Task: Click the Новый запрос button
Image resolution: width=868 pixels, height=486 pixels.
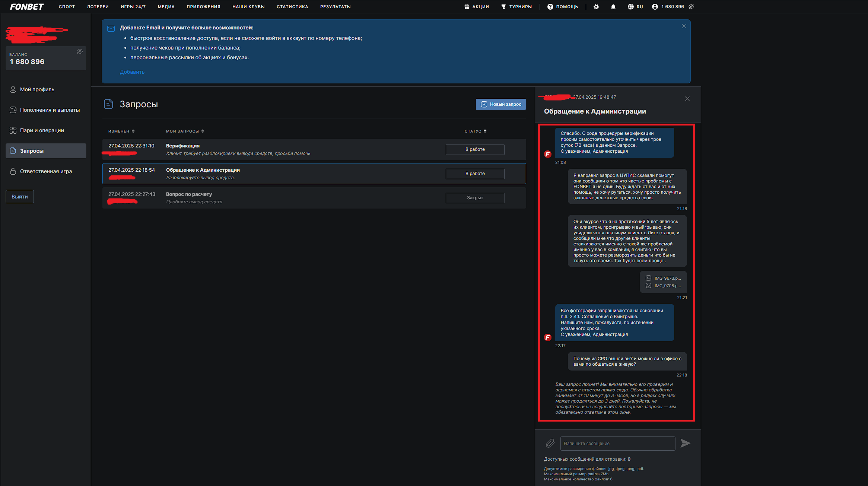Action: click(x=500, y=104)
